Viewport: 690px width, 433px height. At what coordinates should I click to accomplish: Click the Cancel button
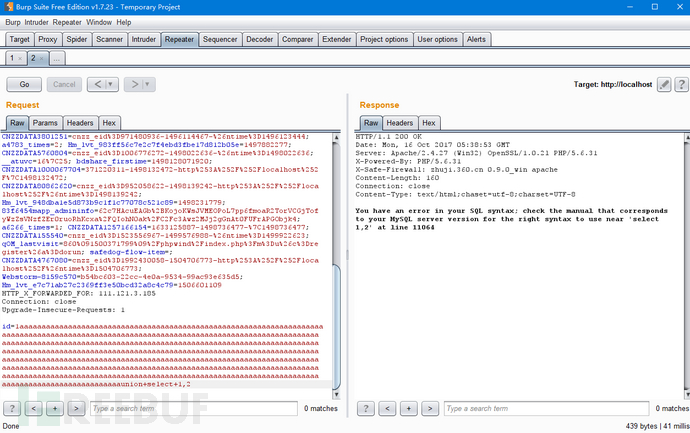(x=64, y=84)
